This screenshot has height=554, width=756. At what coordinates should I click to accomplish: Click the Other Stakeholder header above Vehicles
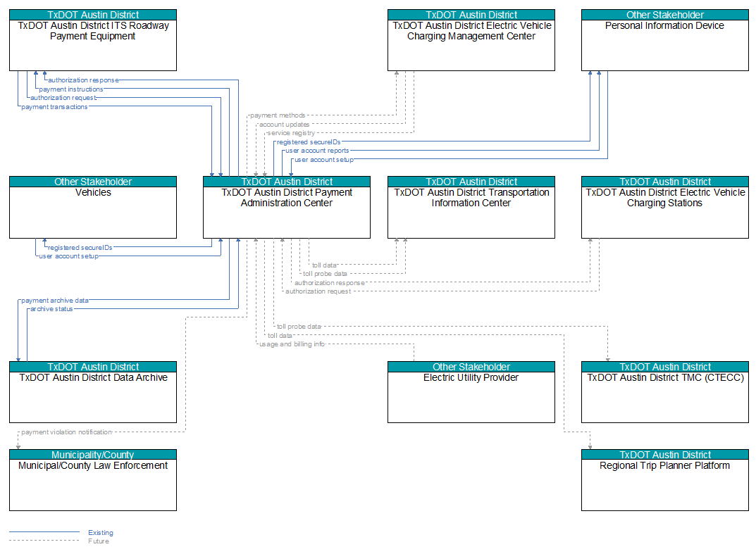coord(93,182)
